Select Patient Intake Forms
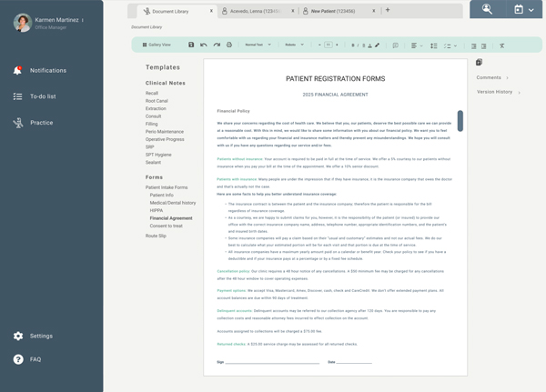 (167, 187)
